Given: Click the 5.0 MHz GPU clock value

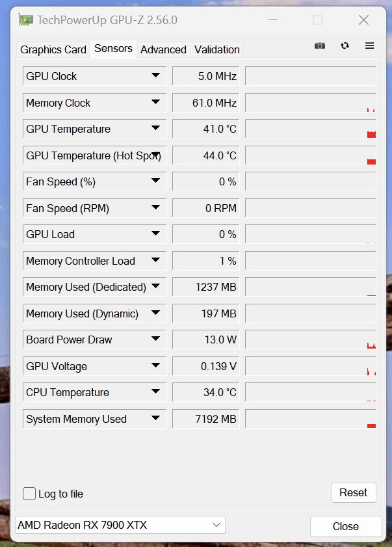Looking at the screenshot, I should (206, 76).
